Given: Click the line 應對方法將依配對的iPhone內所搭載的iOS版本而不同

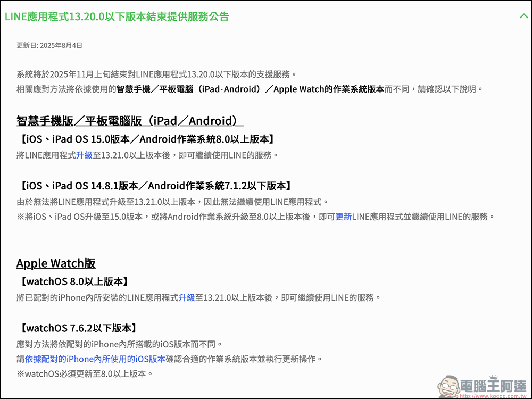Looking at the screenshot, I should (x=119, y=344).
